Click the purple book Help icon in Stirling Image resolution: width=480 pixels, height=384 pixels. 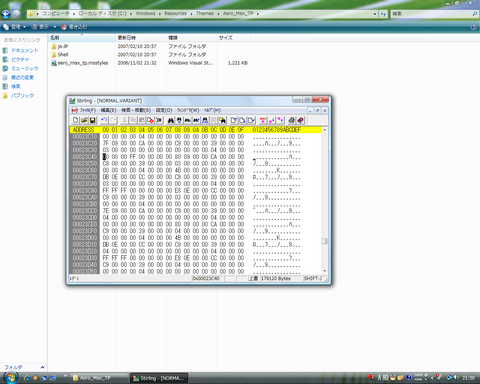click(x=300, y=120)
